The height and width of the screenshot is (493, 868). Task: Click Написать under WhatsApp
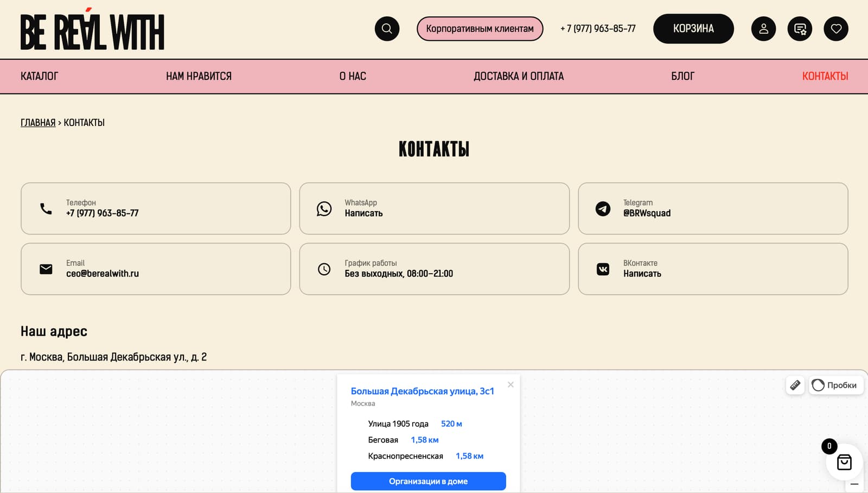pos(363,213)
